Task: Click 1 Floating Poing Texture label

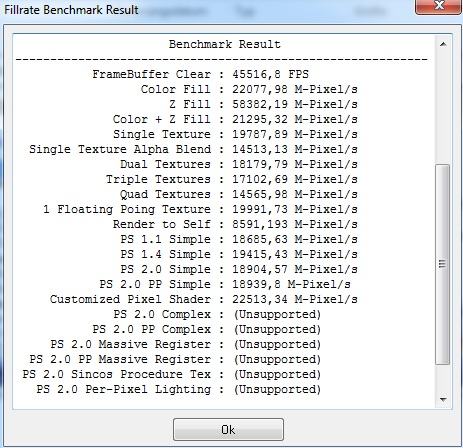Action: [x=127, y=209]
